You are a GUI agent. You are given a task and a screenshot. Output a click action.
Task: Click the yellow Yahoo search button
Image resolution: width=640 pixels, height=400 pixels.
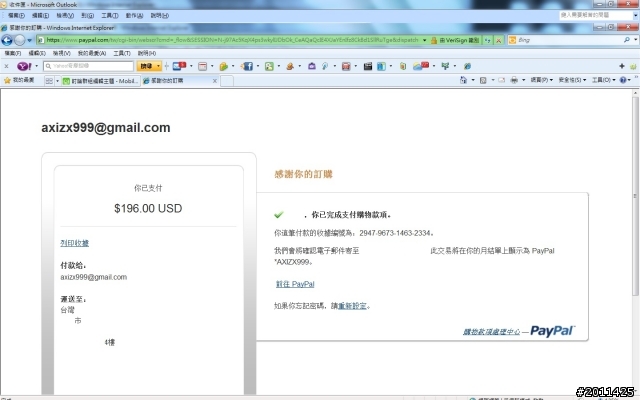(x=146, y=66)
